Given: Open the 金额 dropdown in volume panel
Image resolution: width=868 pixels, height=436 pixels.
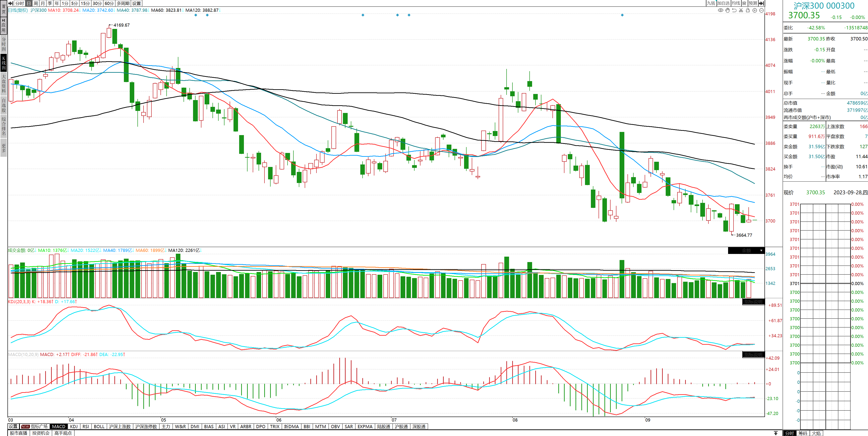Looking at the screenshot, I should pyautogui.click(x=761, y=251).
